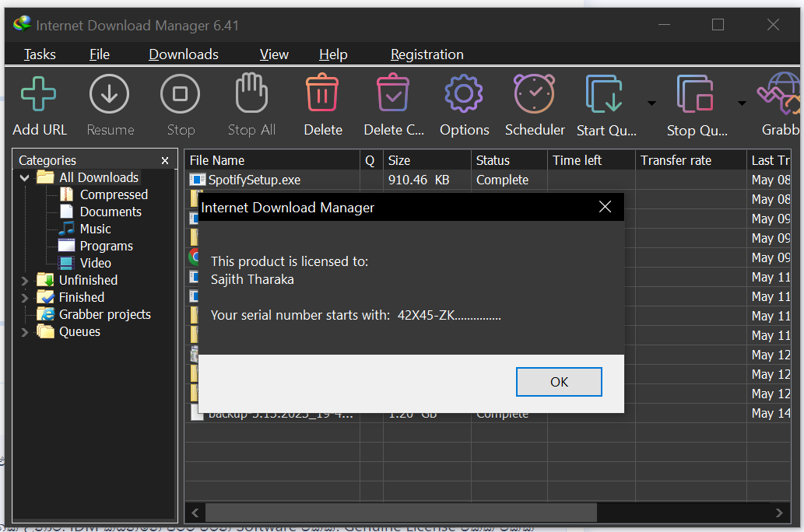Viewport: 804px width, 532px height.
Task: Click the horizontal scrollbar thumb
Action: (x=401, y=513)
